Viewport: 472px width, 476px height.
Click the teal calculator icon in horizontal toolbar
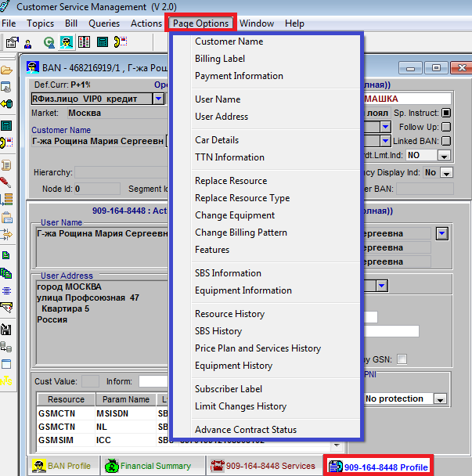coord(103,42)
